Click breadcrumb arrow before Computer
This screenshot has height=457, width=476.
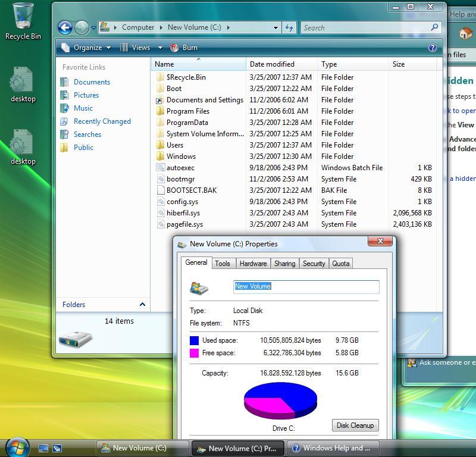coord(115,27)
